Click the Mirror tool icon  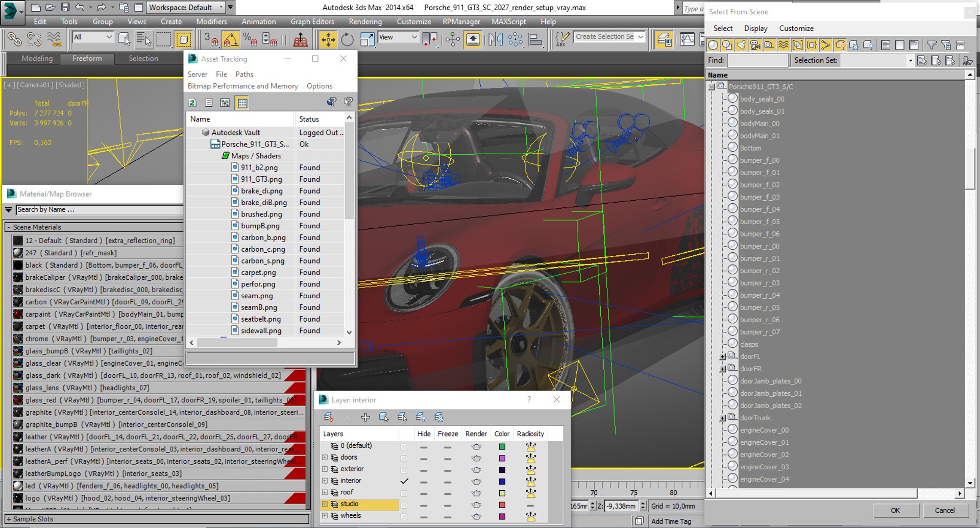click(x=495, y=39)
